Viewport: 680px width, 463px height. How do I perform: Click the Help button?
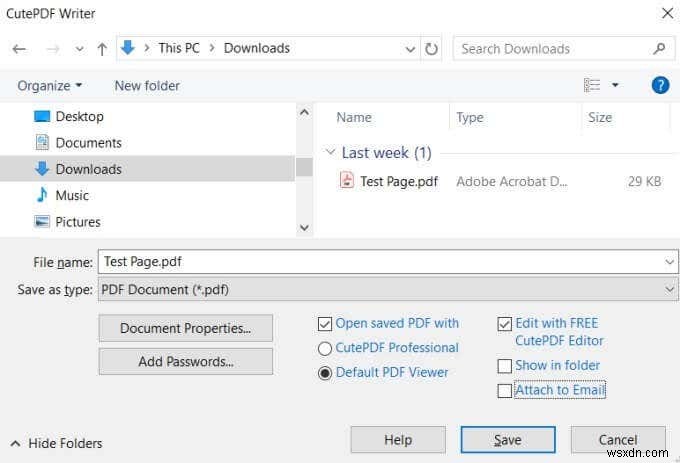pos(398,440)
